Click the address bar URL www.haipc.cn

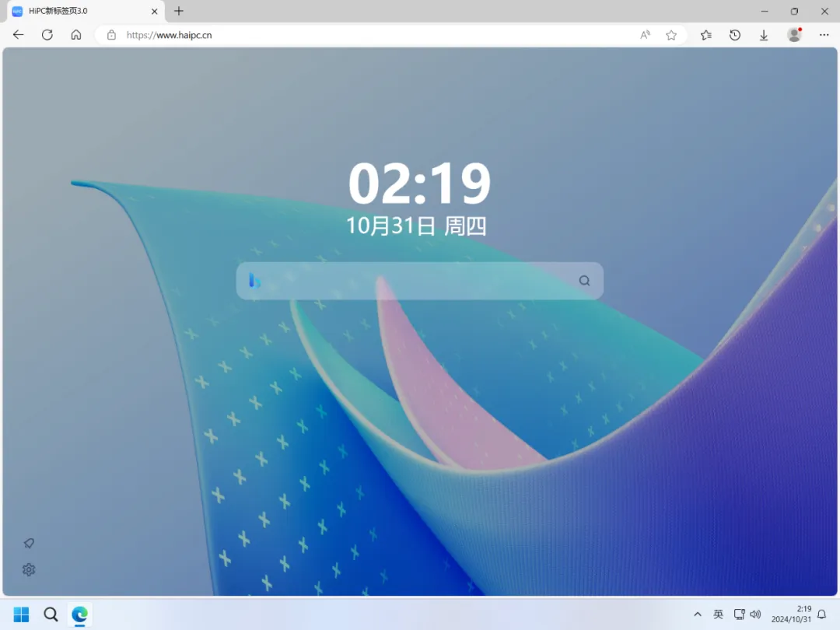[170, 35]
